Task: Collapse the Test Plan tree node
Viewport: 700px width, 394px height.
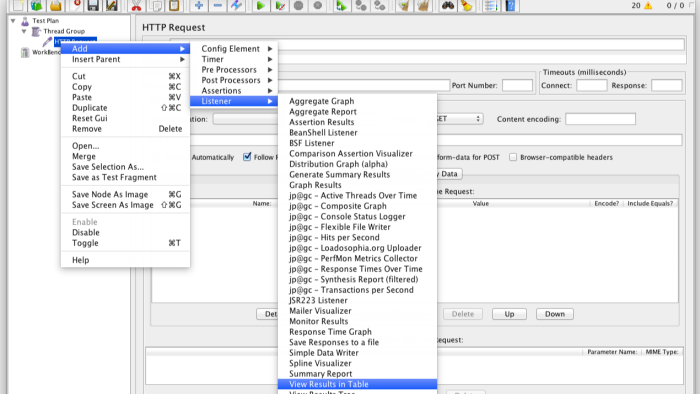Action: pos(13,21)
